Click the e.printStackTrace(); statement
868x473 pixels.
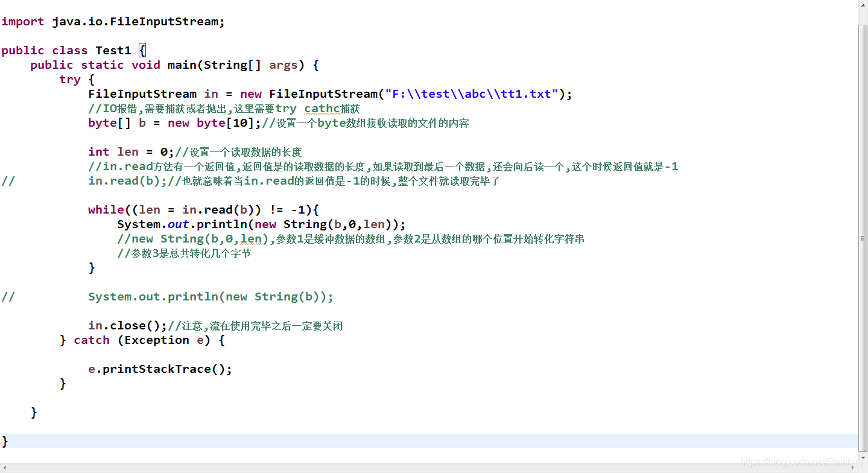[x=160, y=369]
